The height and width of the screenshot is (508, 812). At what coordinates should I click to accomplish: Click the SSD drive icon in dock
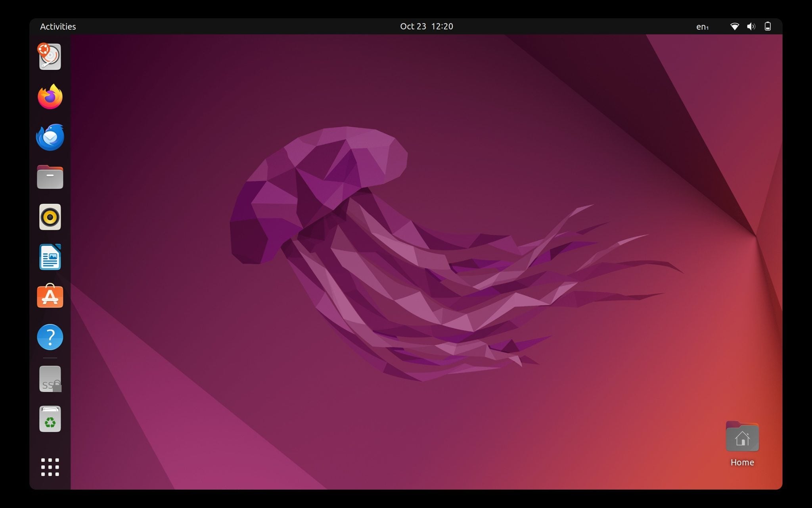tap(50, 379)
